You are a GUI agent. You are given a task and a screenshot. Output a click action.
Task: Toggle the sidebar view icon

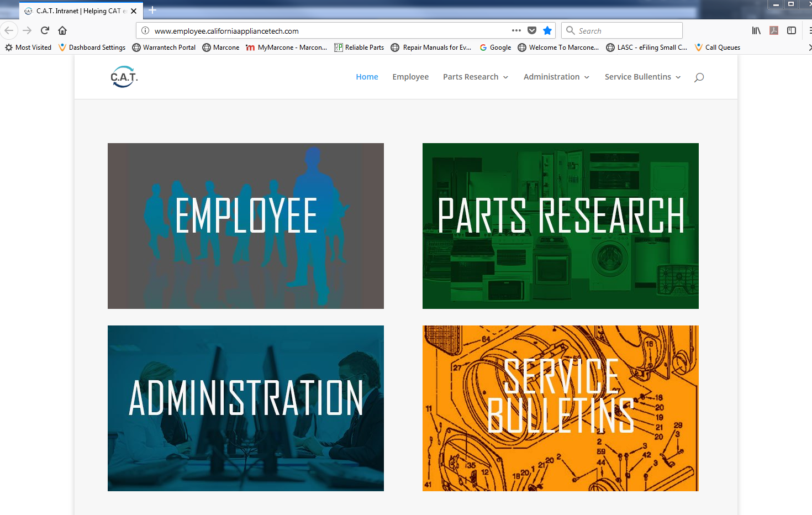(791, 30)
